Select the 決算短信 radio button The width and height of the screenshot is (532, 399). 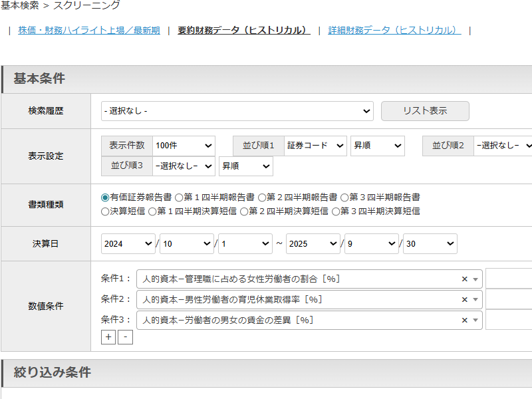click(105, 211)
